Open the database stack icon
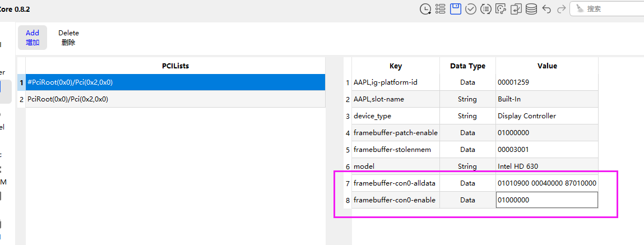The width and height of the screenshot is (644, 245). click(531, 8)
